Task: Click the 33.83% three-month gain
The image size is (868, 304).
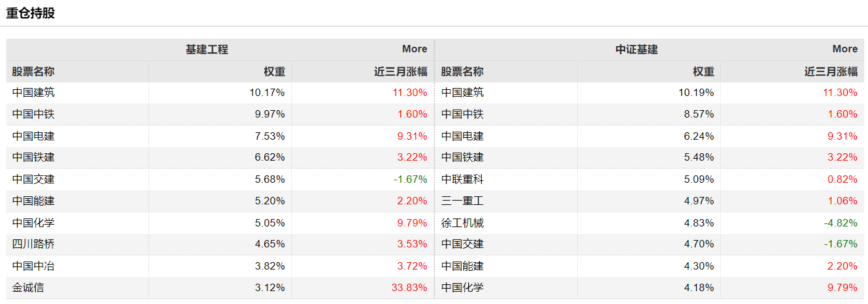Action: point(409,287)
